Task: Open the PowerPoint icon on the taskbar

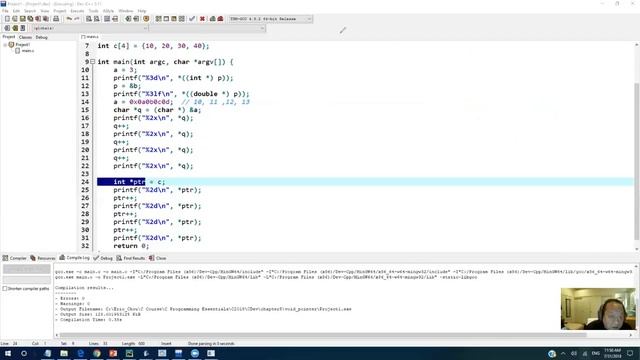Action: point(113,353)
